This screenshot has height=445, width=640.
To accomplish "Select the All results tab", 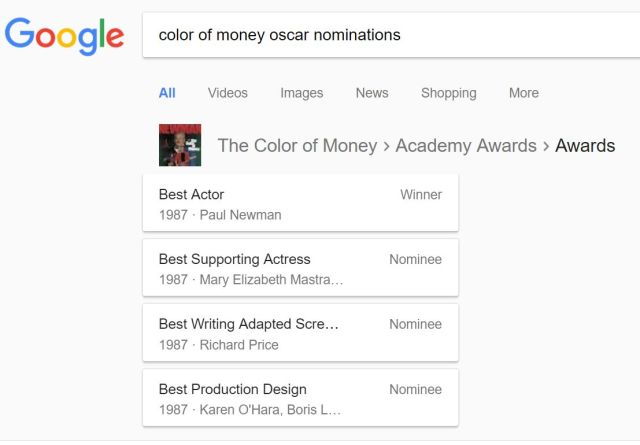I will (x=167, y=93).
